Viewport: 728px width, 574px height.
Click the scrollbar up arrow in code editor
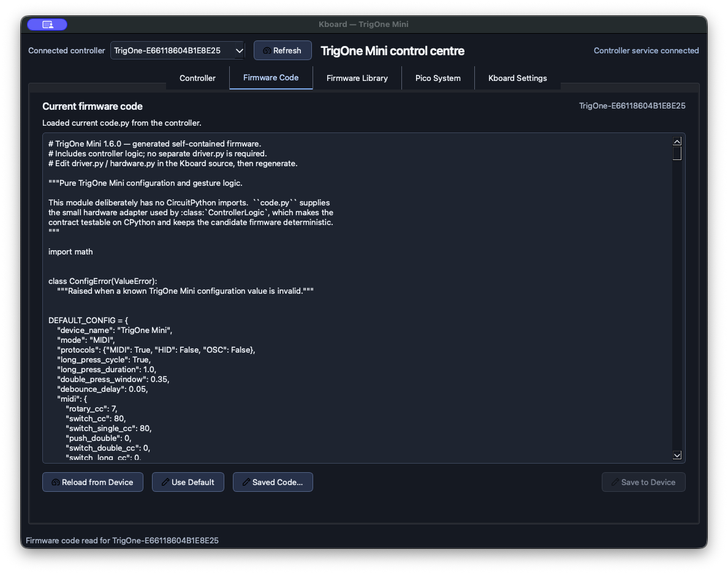coord(677,141)
